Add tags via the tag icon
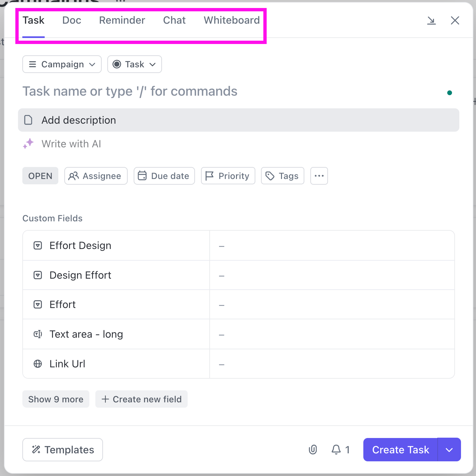The width and height of the screenshot is (476, 476). 270,176
